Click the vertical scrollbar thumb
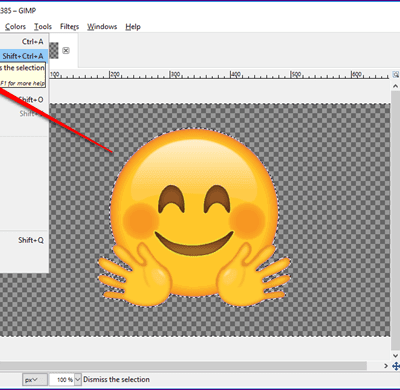This screenshot has height=390, width=400. pos(395,220)
